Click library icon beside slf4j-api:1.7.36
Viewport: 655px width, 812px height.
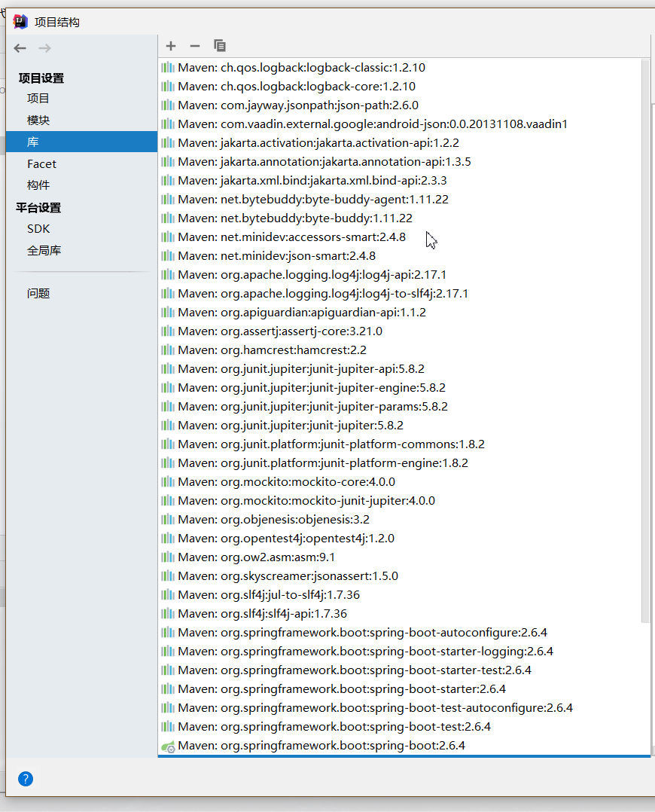pyautogui.click(x=168, y=614)
